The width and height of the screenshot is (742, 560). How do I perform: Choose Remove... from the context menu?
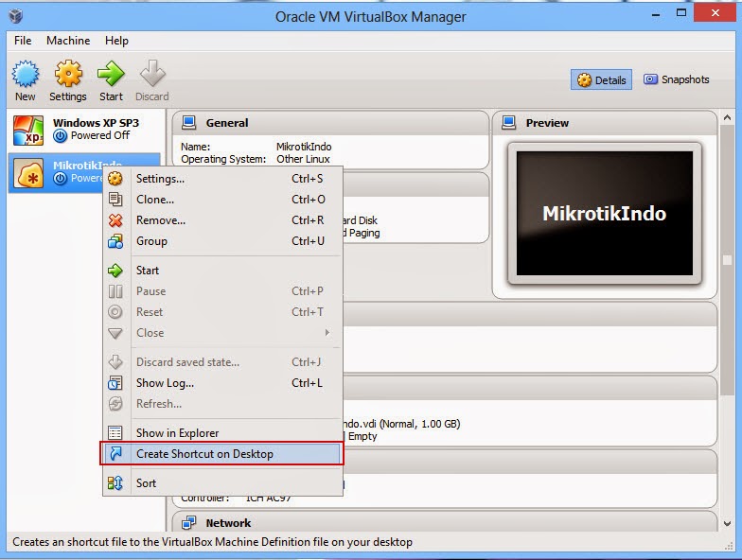coord(222,220)
